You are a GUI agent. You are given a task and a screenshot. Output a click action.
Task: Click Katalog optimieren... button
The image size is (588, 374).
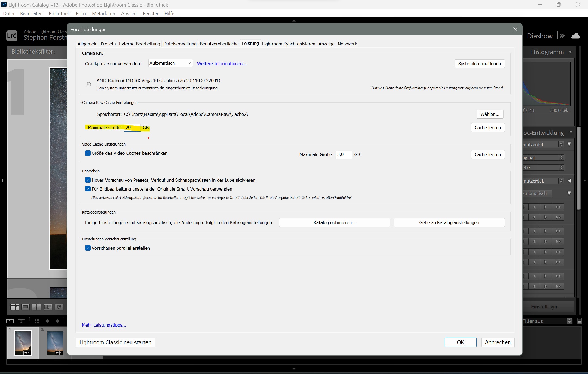(335, 222)
